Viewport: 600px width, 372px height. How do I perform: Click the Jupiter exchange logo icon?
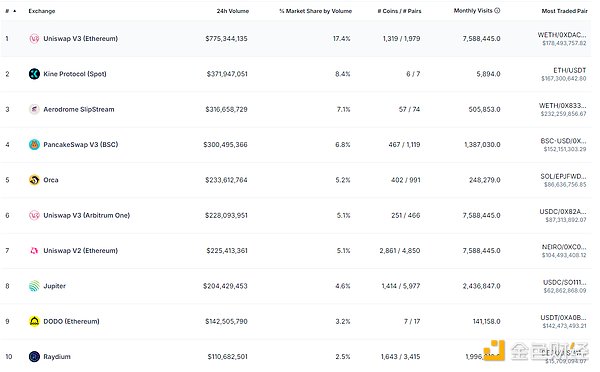pyautogui.click(x=34, y=286)
